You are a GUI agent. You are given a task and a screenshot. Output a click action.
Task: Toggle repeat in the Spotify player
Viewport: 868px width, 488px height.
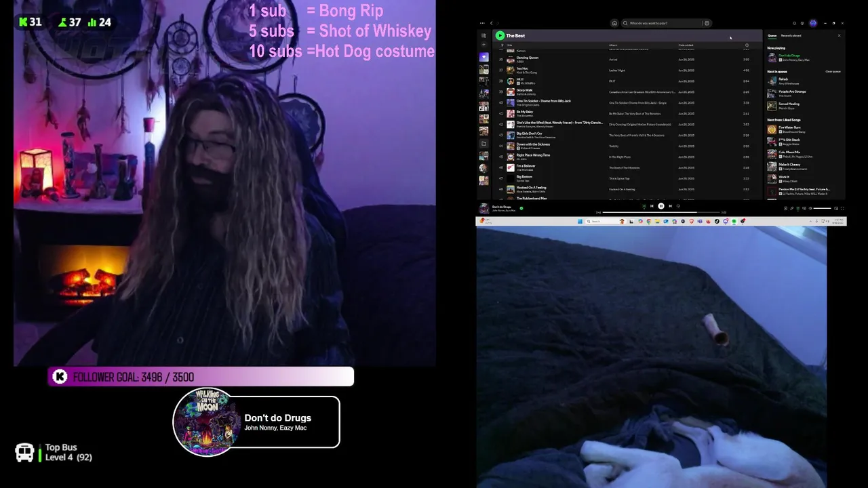pyautogui.click(x=678, y=206)
